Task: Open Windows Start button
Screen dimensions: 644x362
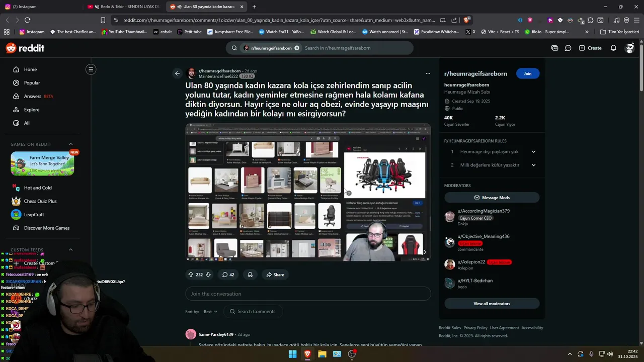Action: pyautogui.click(x=292, y=354)
